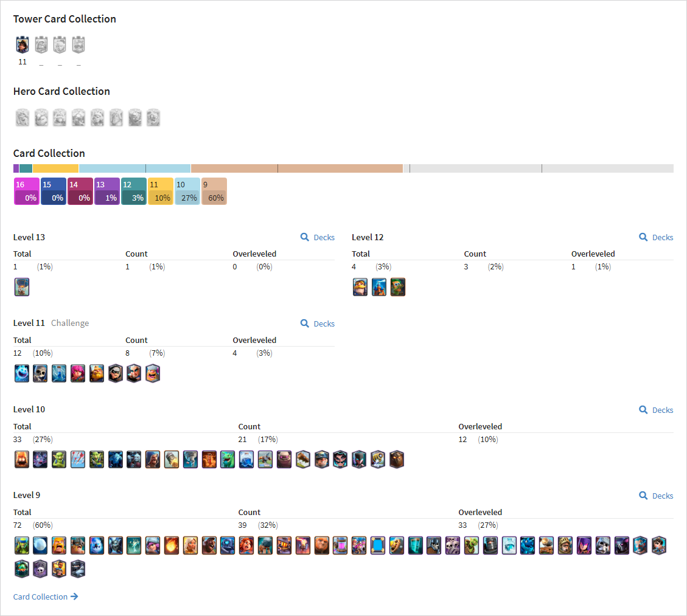Image resolution: width=687 pixels, height=616 pixels.
Task: Click the Baby Dragon card in Level 10
Action: (228, 460)
